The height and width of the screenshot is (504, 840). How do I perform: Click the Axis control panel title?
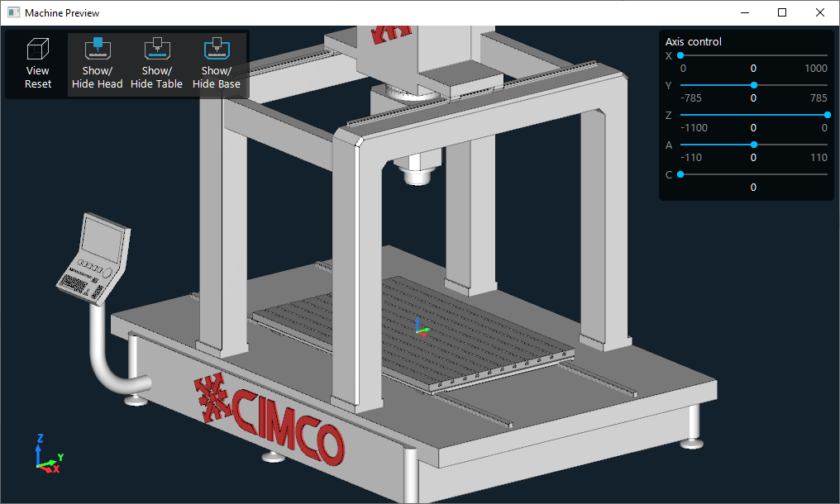coord(693,42)
